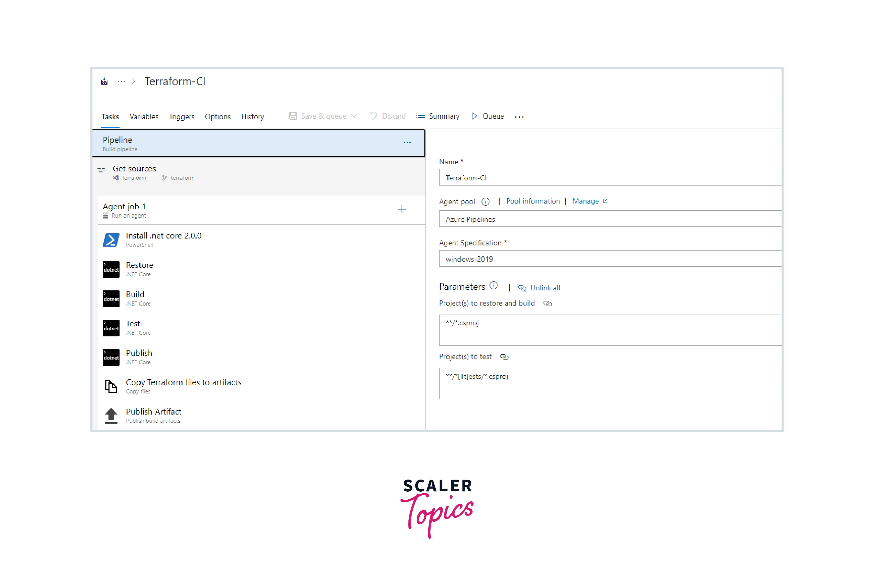This screenshot has height=588, width=874.
Task: Click the Agent pool info icon
Action: click(485, 202)
